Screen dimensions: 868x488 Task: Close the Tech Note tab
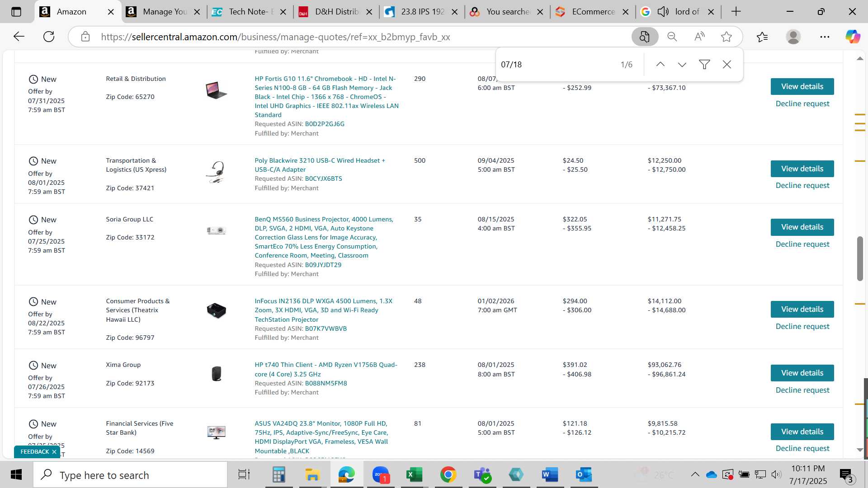click(283, 12)
